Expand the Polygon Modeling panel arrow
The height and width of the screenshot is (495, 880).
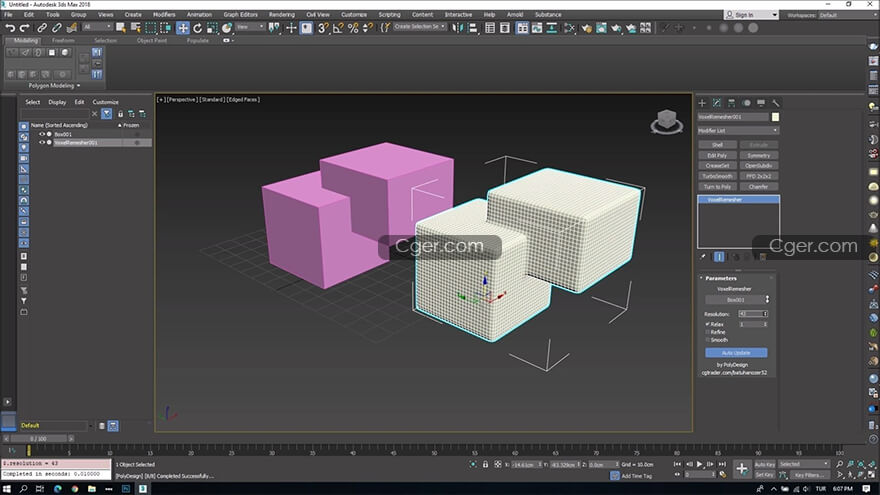point(78,86)
